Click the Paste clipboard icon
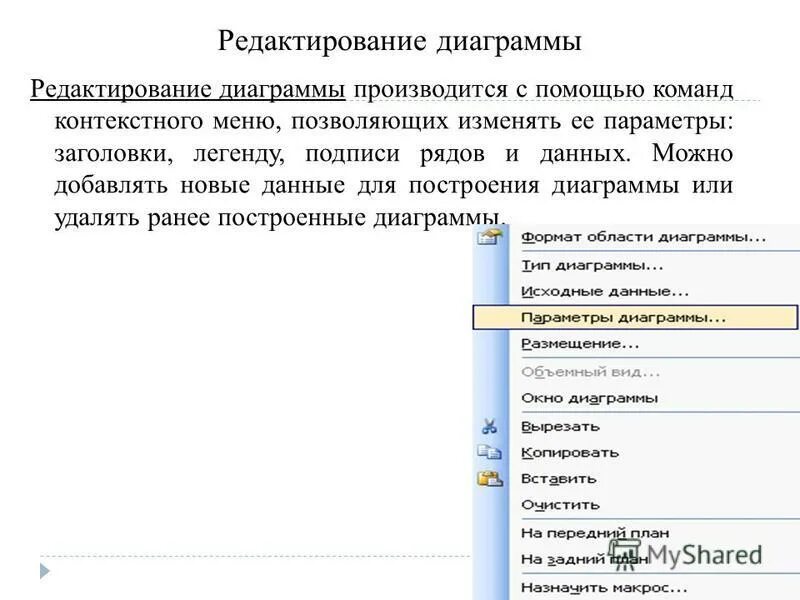The height and width of the screenshot is (600, 800). pyautogui.click(x=490, y=479)
